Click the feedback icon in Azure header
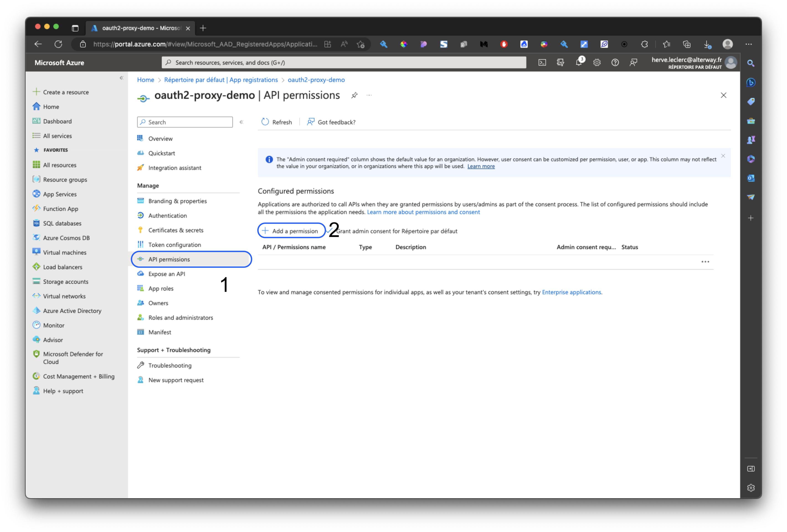 click(x=633, y=63)
